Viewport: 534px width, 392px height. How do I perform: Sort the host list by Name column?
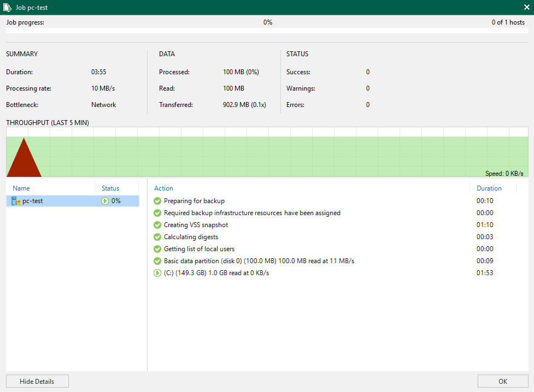[x=21, y=188]
